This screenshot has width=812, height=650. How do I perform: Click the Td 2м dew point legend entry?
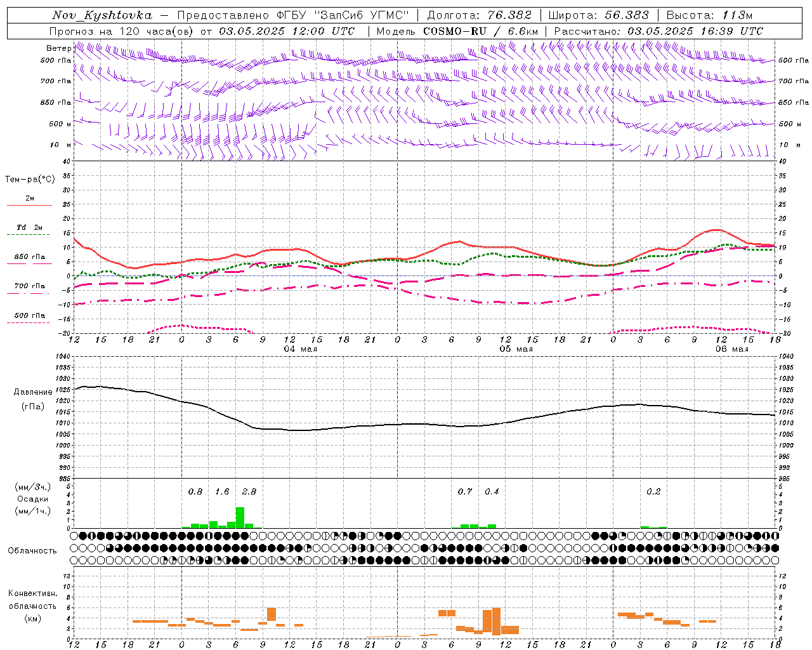[x=29, y=227]
